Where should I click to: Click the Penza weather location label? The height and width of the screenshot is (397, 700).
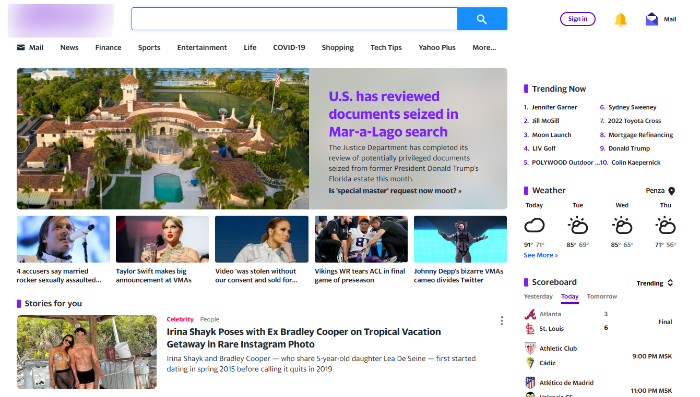tap(655, 191)
